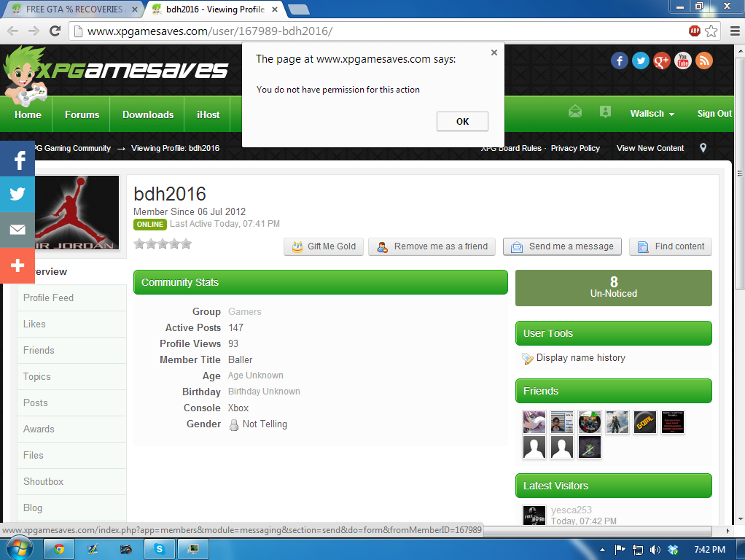Click the Display name history link

580,358
